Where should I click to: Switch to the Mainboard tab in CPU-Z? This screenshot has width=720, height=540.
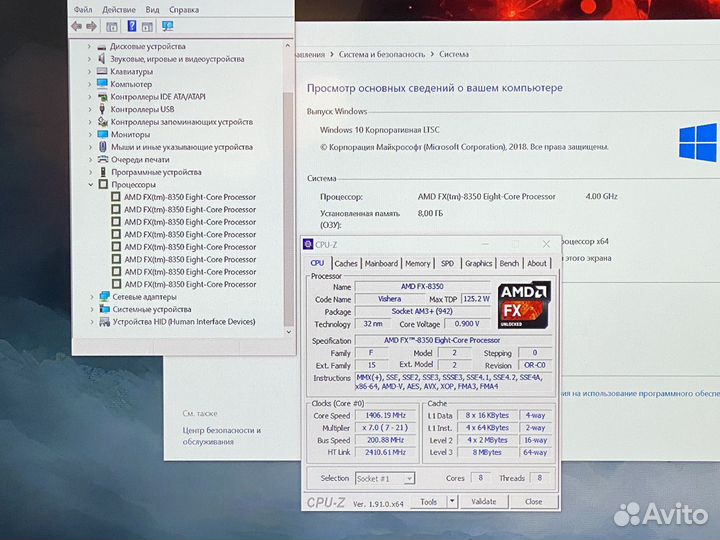pos(381,264)
